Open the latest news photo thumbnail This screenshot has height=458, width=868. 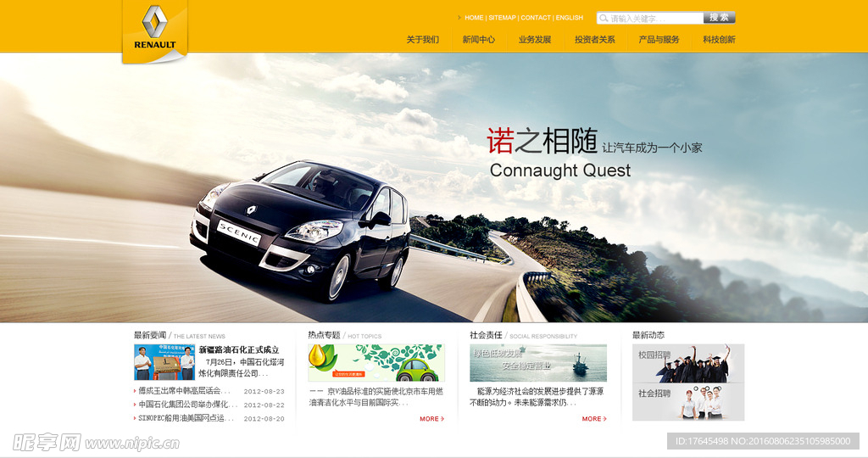pyautogui.click(x=164, y=362)
